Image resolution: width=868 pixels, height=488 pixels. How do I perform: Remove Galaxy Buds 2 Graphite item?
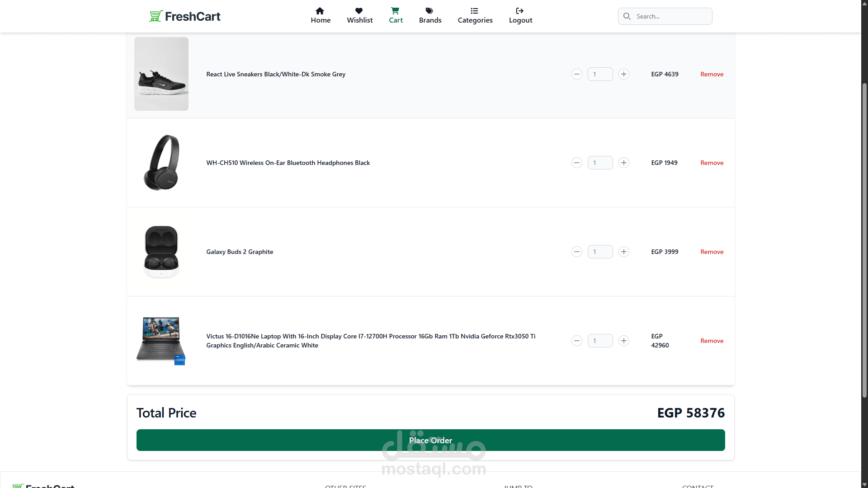pyautogui.click(x=712, y=252)
